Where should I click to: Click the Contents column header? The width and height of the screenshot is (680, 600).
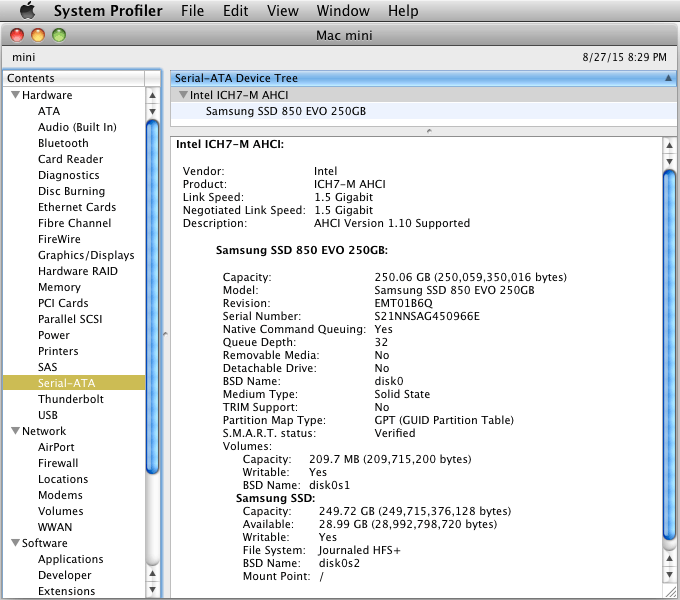pyautogui.click(x=74, y=78)
